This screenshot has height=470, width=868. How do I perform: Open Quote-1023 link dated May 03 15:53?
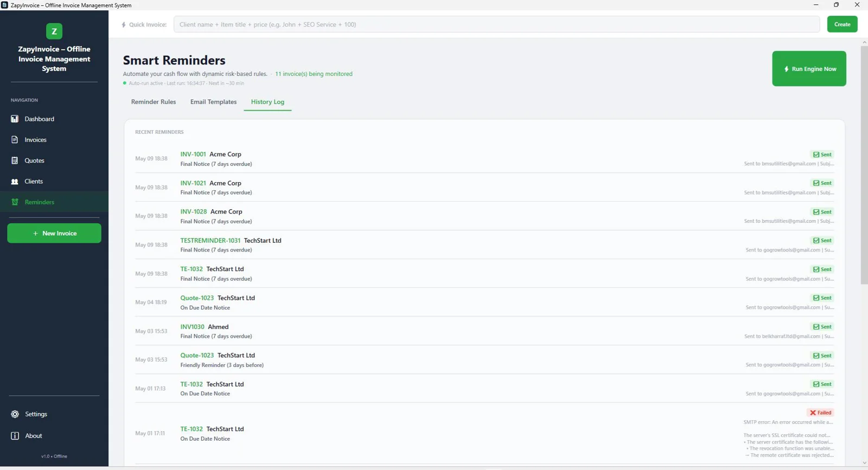(197, 355)
